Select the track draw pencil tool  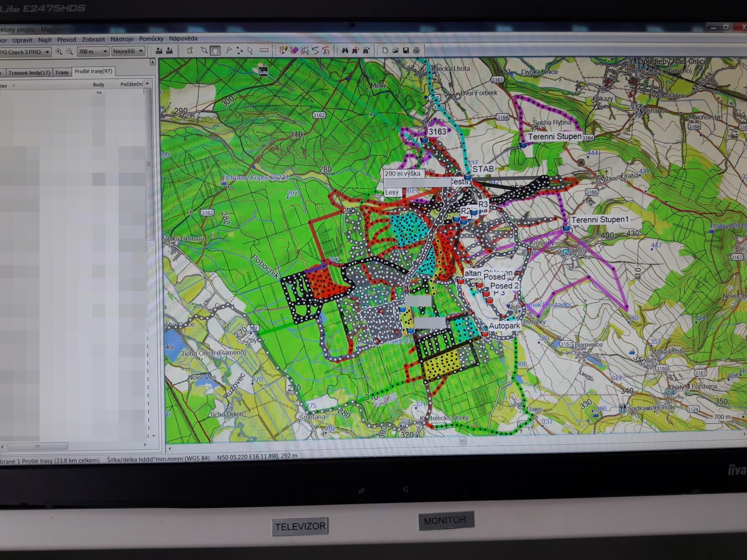[x=283, y=50]
